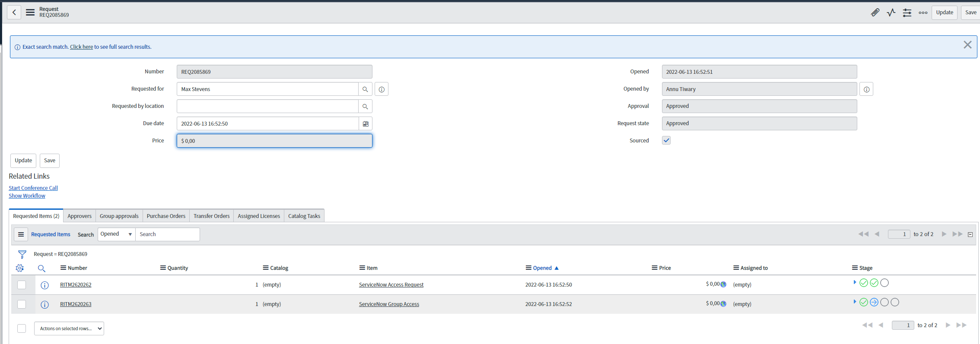This screenshot has width=980, height=344.
Task: Open the Due date calendar picker
Action: 366,124
